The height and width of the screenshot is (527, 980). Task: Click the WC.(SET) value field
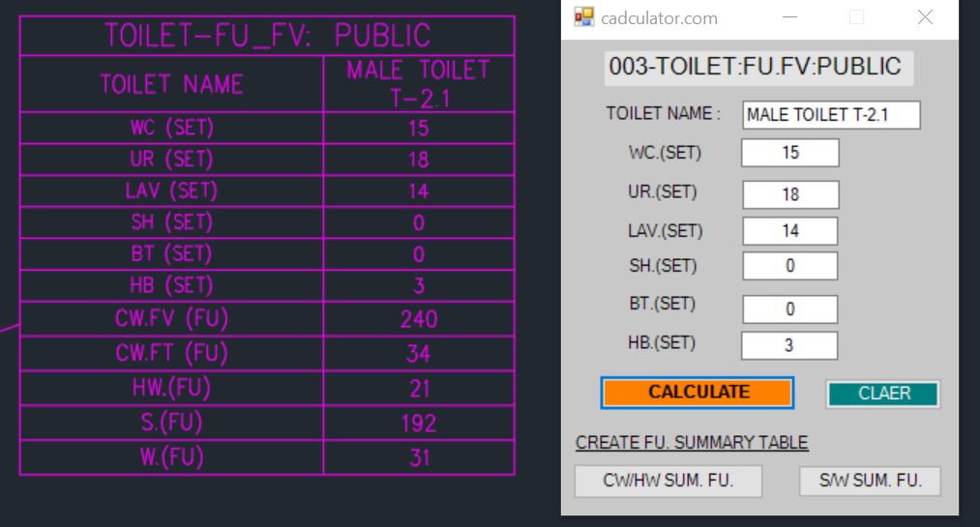tap(790, 153)
